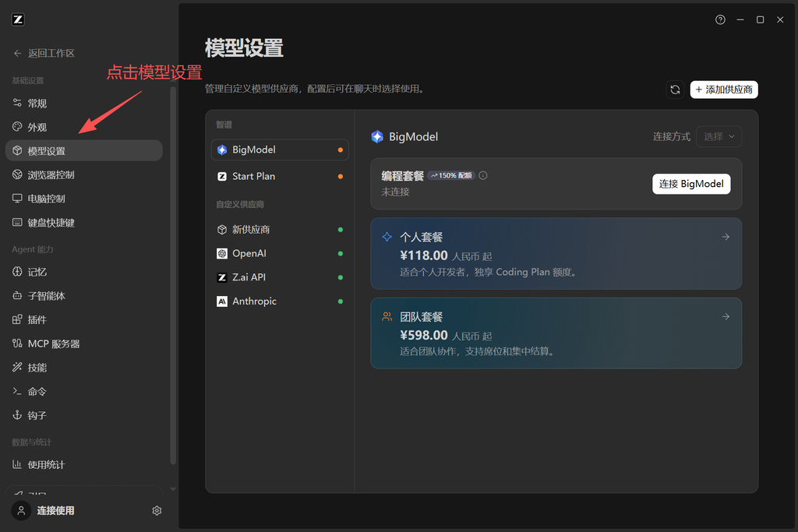Click the 插件 plugin icon
Image resolution: width=798 pixels, height=532 pixels.
tap(17, 319)
